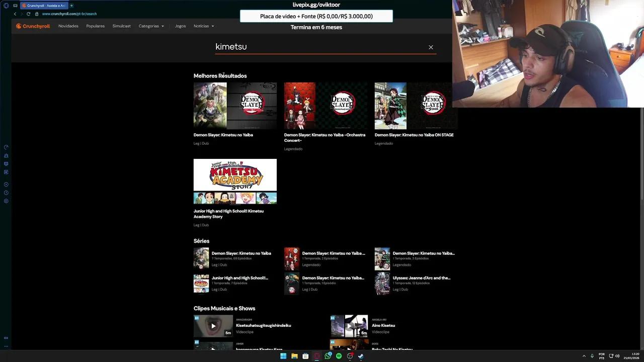Open the Windows Start menu

pyautogui.click(x=283, y=356)
